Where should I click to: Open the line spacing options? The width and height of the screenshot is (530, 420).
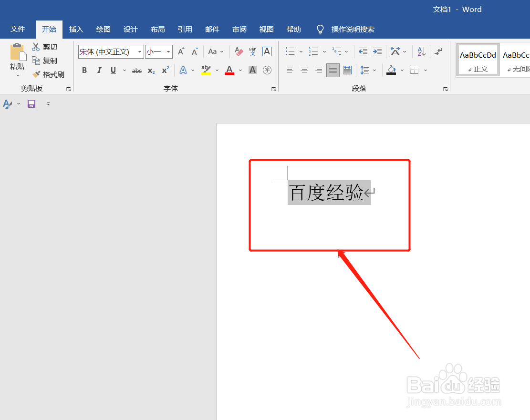coord(364,70)
